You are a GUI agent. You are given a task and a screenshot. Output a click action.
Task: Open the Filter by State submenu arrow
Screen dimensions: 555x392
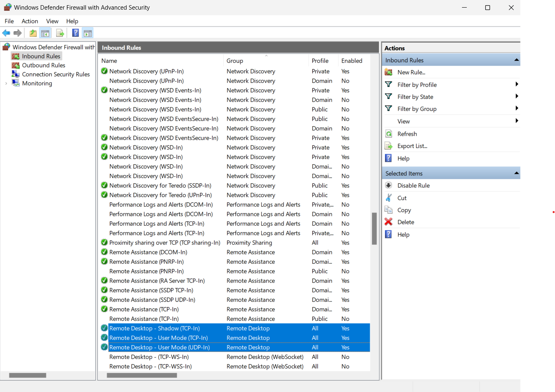pos(517,96)
